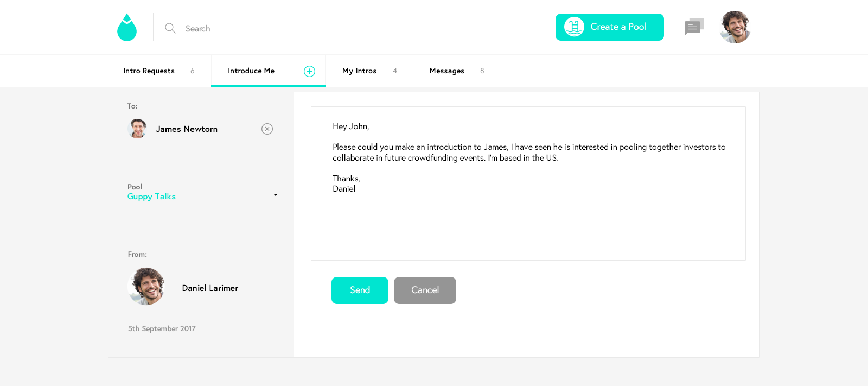Open profile avatar in top right
Screen dimensions: 868x386
735,27
